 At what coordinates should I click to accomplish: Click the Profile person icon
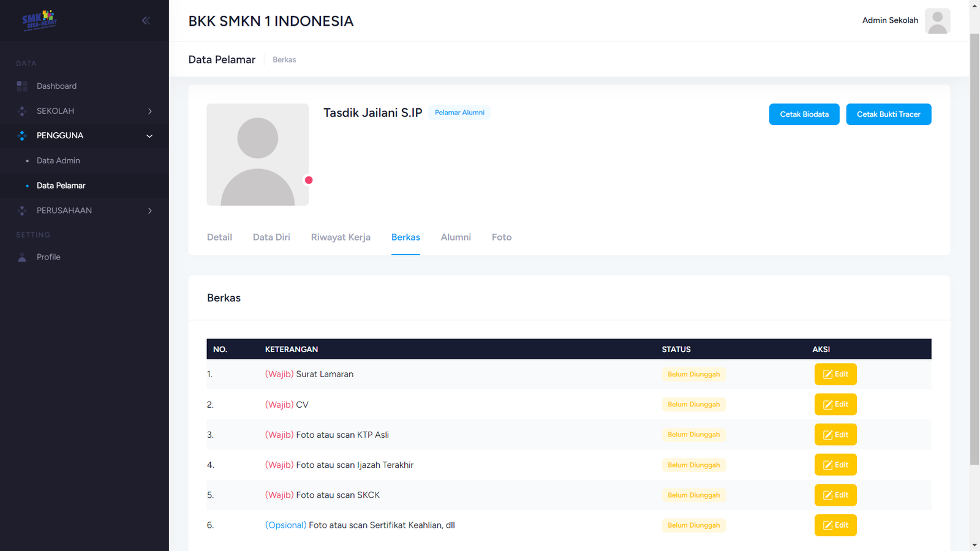coord(22,257)
